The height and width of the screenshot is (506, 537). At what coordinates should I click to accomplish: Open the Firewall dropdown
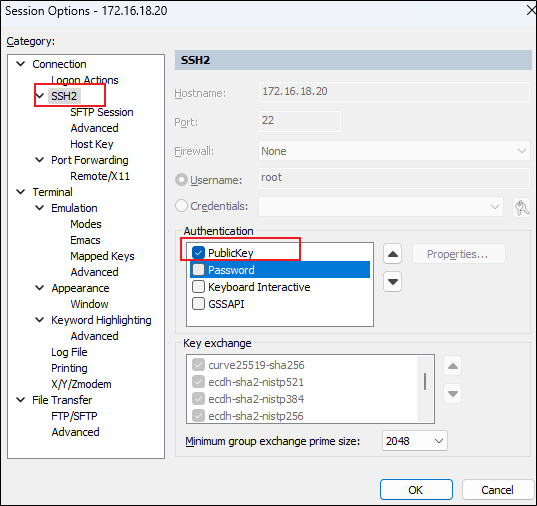[394, 151]
